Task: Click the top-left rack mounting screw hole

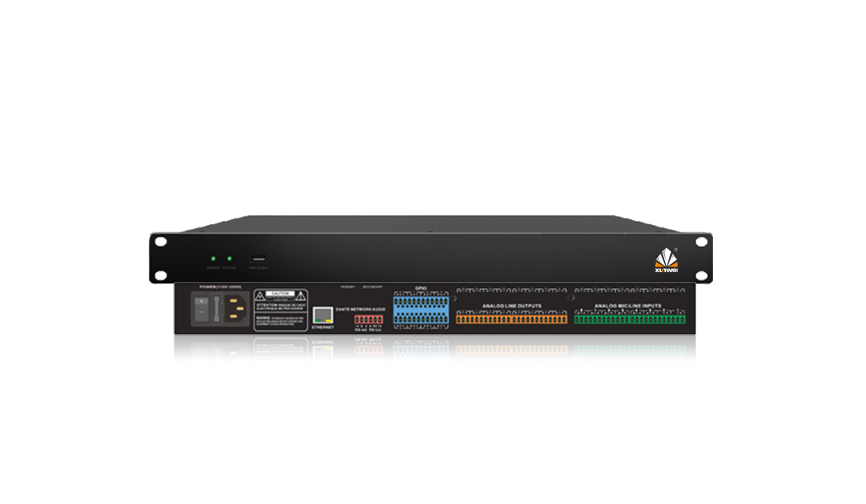Action: tap(161, 241)
